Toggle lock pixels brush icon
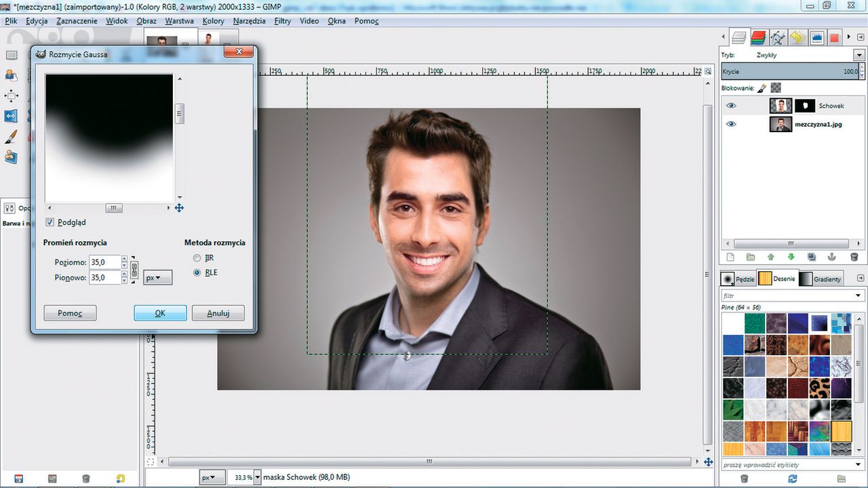 [762, 87]
